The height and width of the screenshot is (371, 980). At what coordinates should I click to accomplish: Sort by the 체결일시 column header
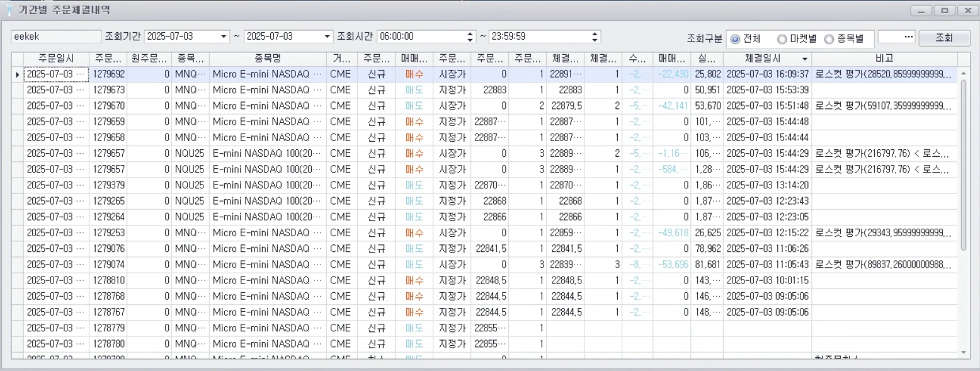(767, 59)
